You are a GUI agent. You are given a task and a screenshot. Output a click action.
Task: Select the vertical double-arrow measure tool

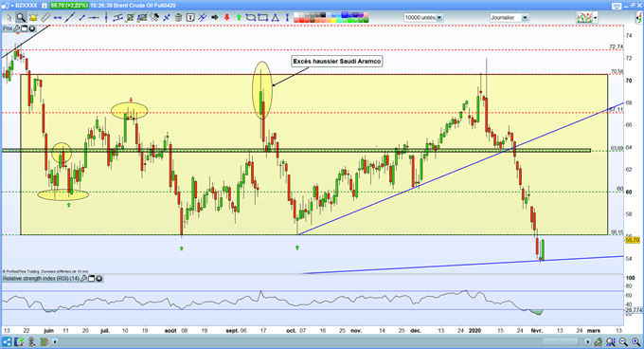pos(287,17)
